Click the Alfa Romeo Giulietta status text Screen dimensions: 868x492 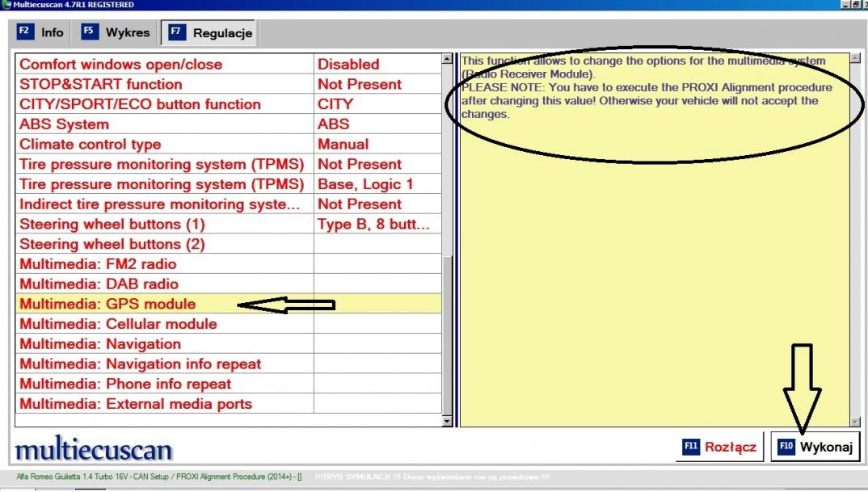pyautogui.click(x=159, y=477)
